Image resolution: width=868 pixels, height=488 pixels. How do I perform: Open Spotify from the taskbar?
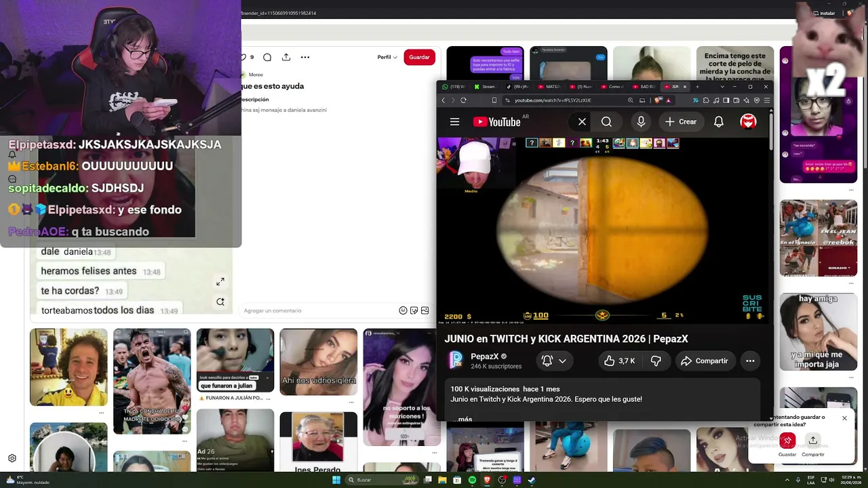pyautogui.click(x=472, y=480)
